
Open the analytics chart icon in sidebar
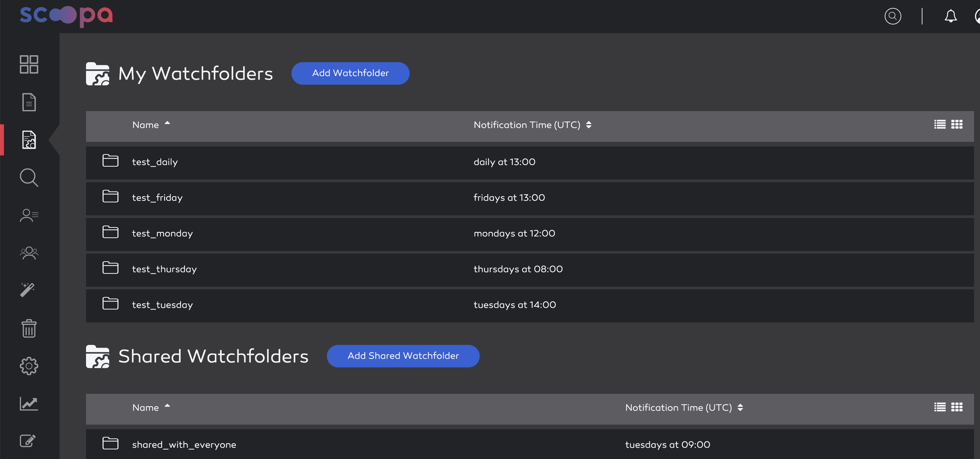(x=29, y=403)
